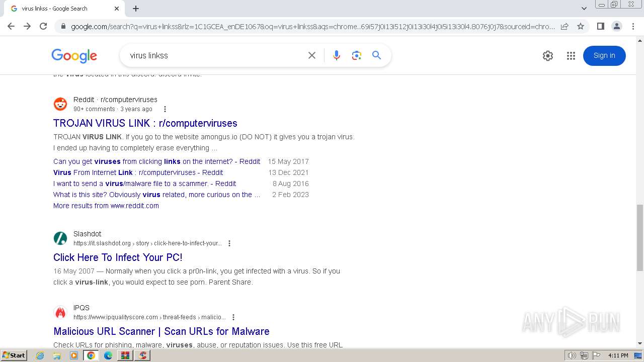Click the 4:11 PM taskbar clock

pos(618,355)
